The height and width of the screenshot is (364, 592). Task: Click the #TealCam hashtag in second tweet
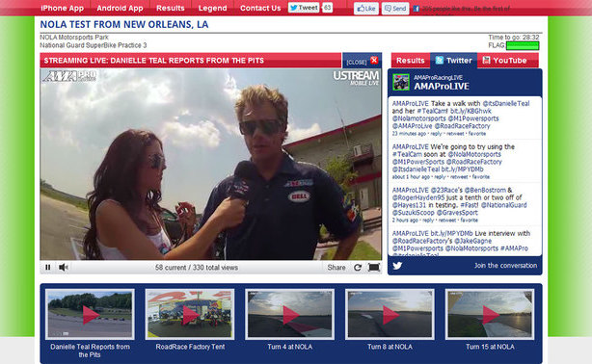coord(408,154)
